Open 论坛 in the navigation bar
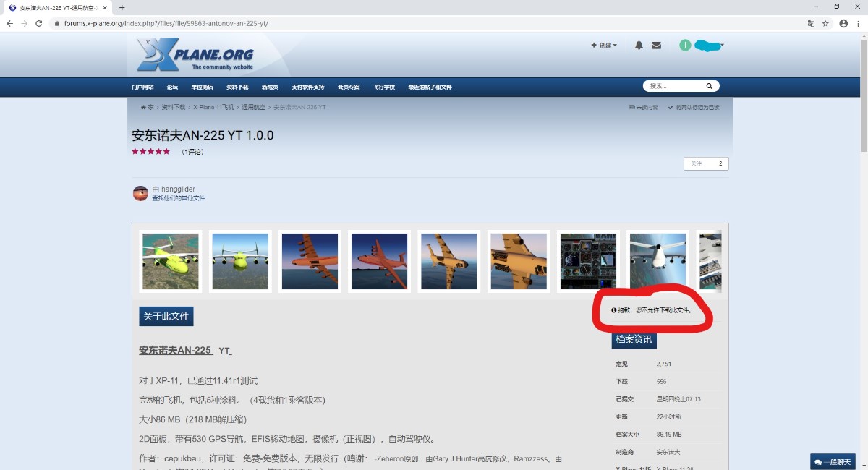Screen dimensions: 868x470 tap(172, 87)
